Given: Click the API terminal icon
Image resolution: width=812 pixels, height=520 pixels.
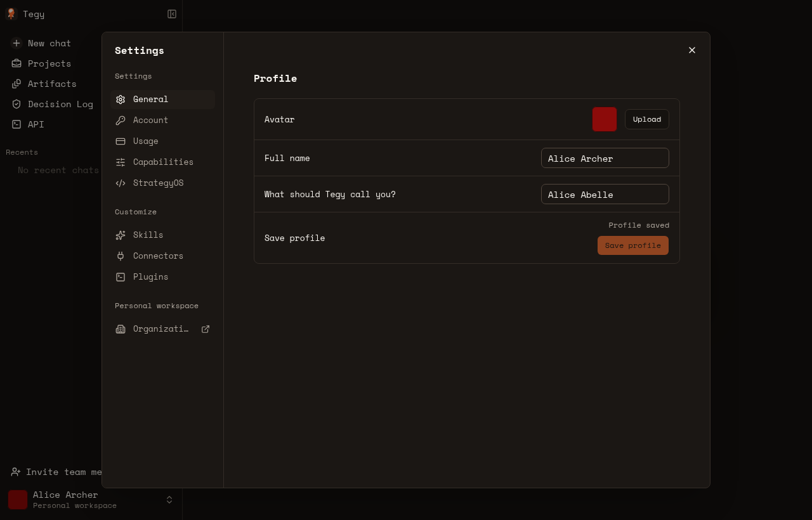Looking at the screenshot, I should click(16, 124).
